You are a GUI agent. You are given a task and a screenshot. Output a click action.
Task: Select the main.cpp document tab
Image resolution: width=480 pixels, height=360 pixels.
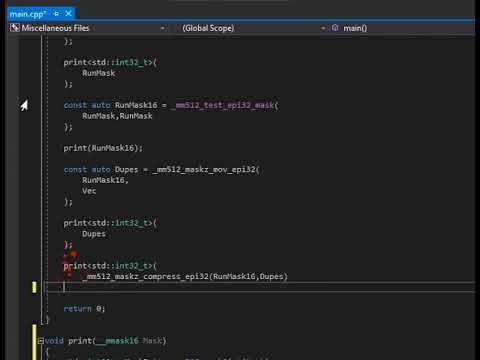pyautogui.click(x=28, y=14)
